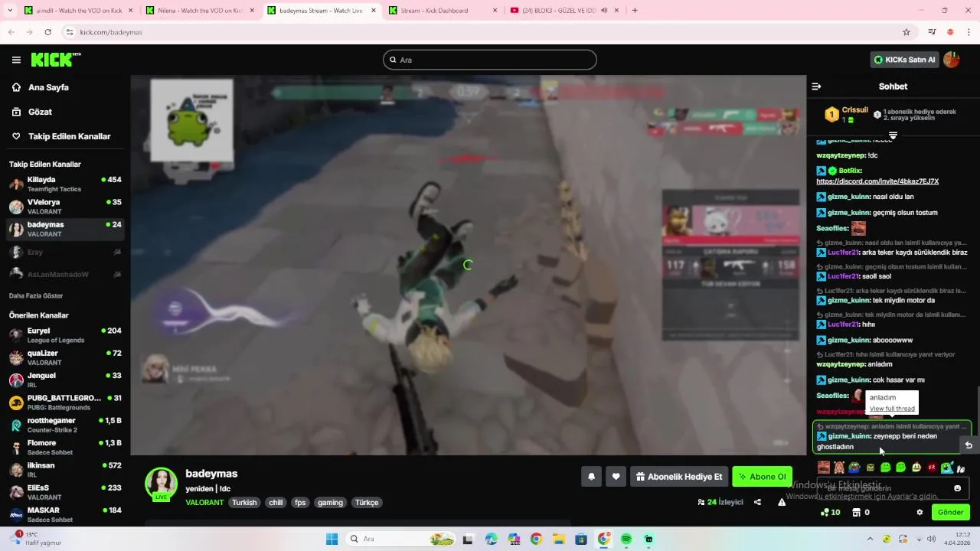Viewport: 980px width, 551px height.
Task: Open File Explorer from the taskbar
Action: [558, 539]
